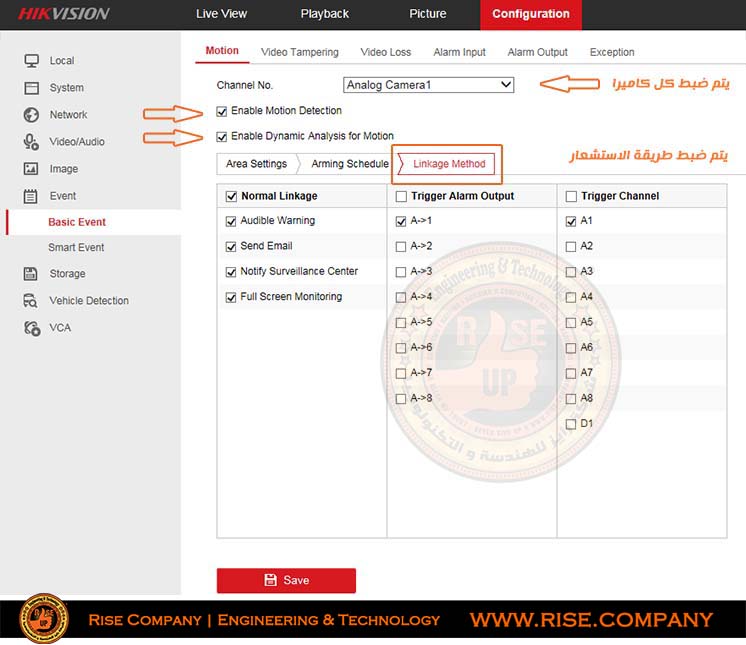Switch to Video Tampering tab
The image size is (746, 645).
click(x=300, y=52)
